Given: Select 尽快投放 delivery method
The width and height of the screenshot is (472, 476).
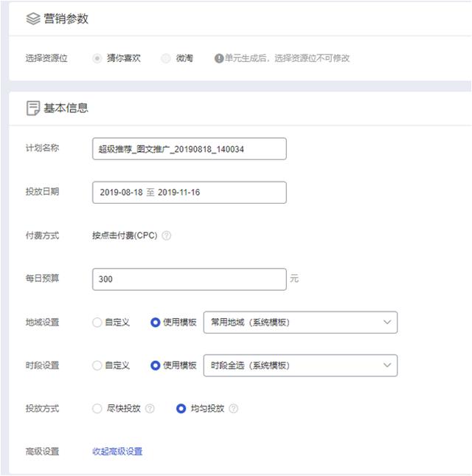Looking at the screenshot, I should point(97,408).
